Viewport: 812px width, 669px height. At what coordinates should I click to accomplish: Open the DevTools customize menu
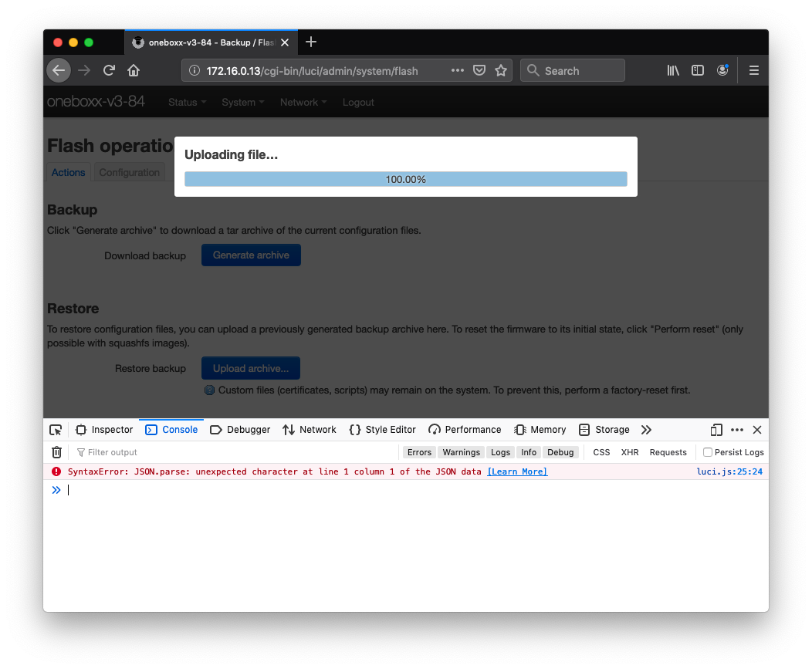pyautogui.click(x=737, y=430)
